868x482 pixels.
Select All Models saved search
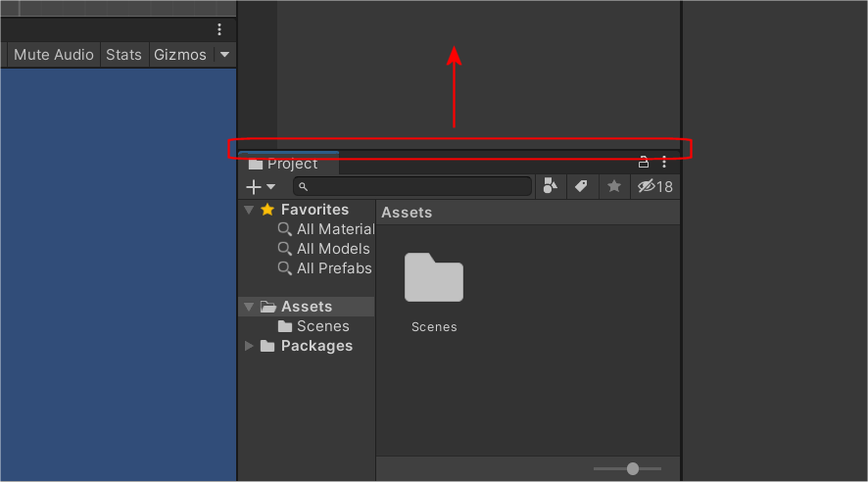(x=324, y=249)
